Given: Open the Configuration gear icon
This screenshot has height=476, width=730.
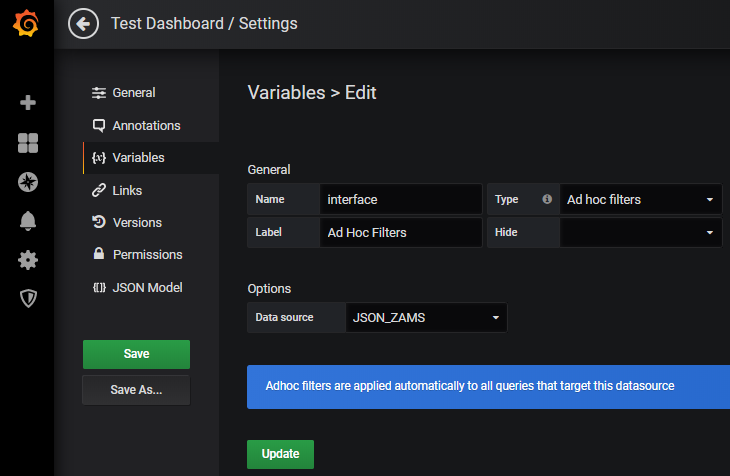Looking at the screenshot, I should [28, 260].
